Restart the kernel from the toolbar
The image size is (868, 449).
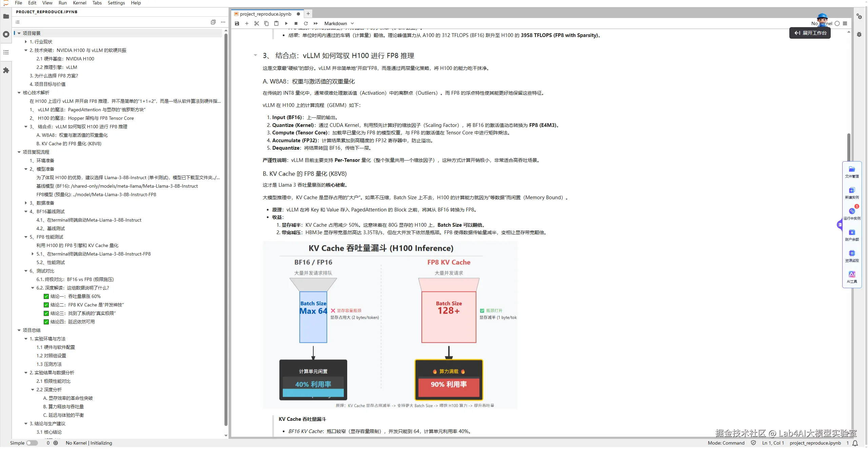[x=306, y=23]
